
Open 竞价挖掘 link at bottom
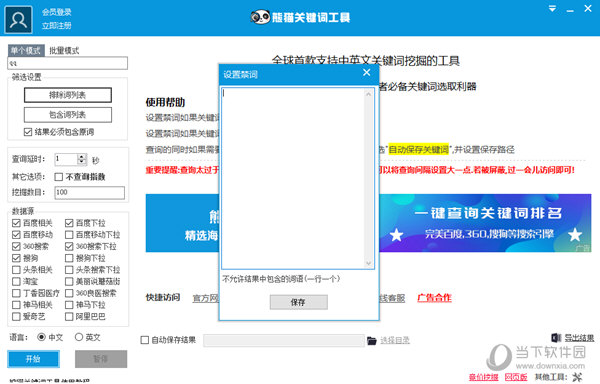click(x=484, y=377)
